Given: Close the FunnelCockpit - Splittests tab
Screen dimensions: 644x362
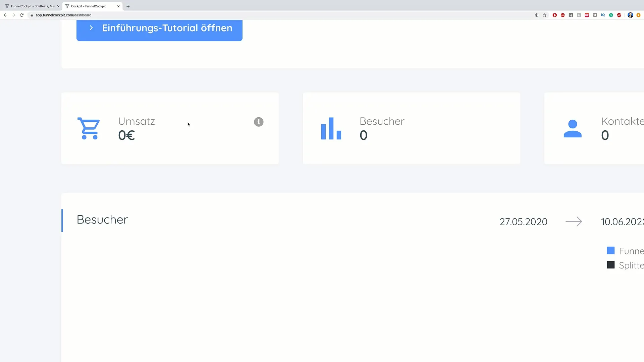Looking at the screenshot, I should [x=58, y=6].
